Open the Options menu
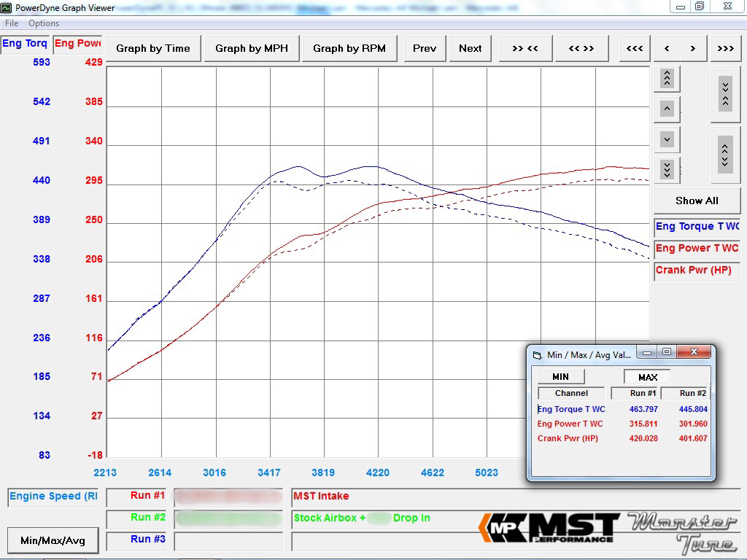Image resolution: width=747 pixels, height=560 pixels. [x=44, y=23]
